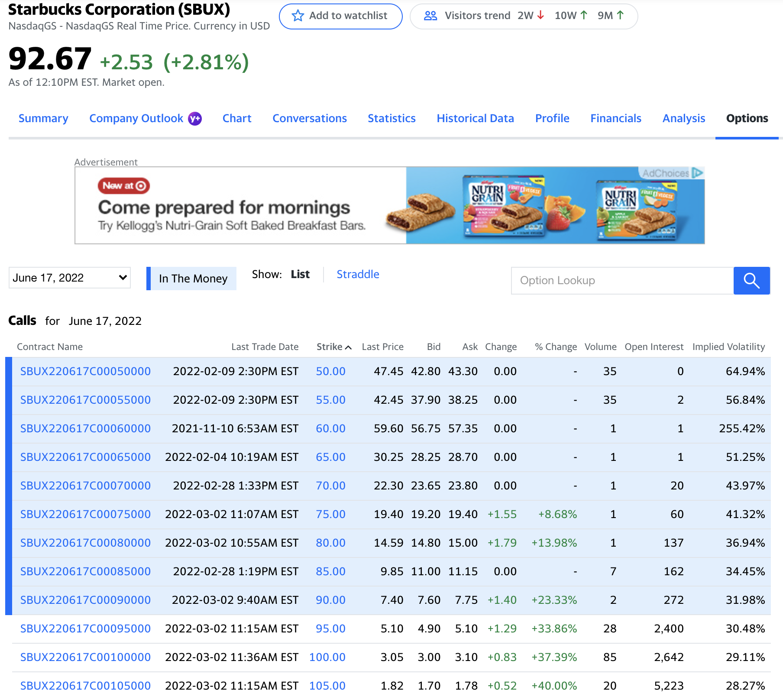The width and height of the screenshot is (783, 700).
Task: Open contract SBUX220617C00105000
Action: (85, 686)
